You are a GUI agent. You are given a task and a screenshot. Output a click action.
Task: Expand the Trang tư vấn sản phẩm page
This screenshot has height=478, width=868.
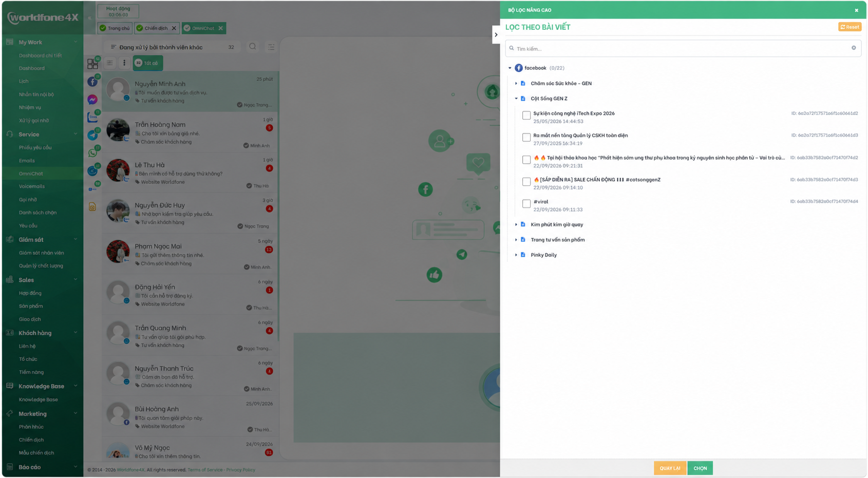[x=516, y=240]
